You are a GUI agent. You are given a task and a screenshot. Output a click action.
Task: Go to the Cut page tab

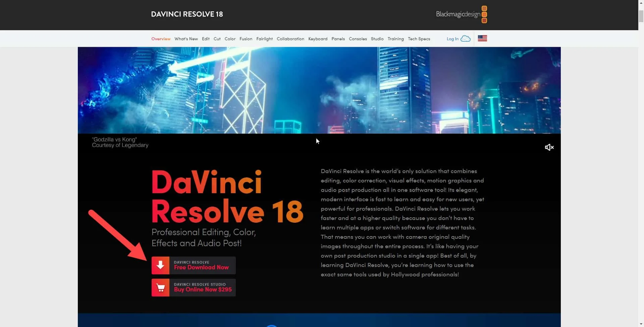(217, 39)
